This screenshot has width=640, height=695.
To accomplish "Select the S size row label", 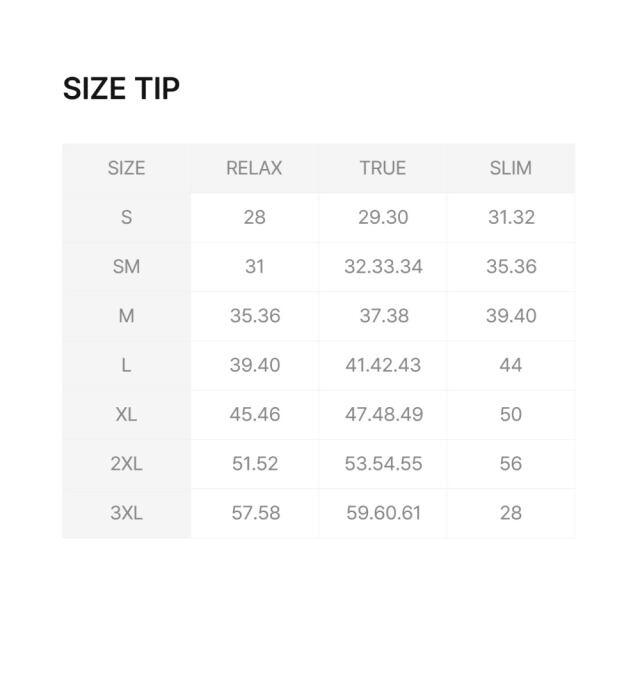I will 126,217.
